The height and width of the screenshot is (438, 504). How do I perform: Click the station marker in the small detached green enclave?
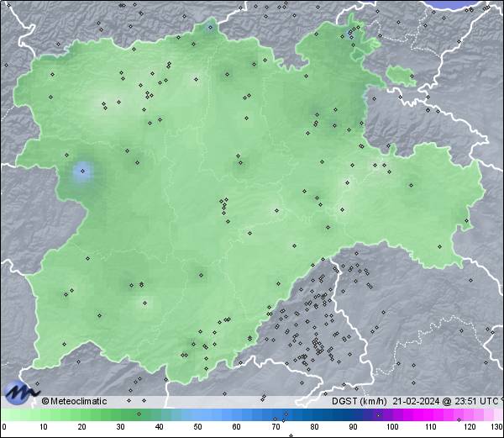(412, 77)
